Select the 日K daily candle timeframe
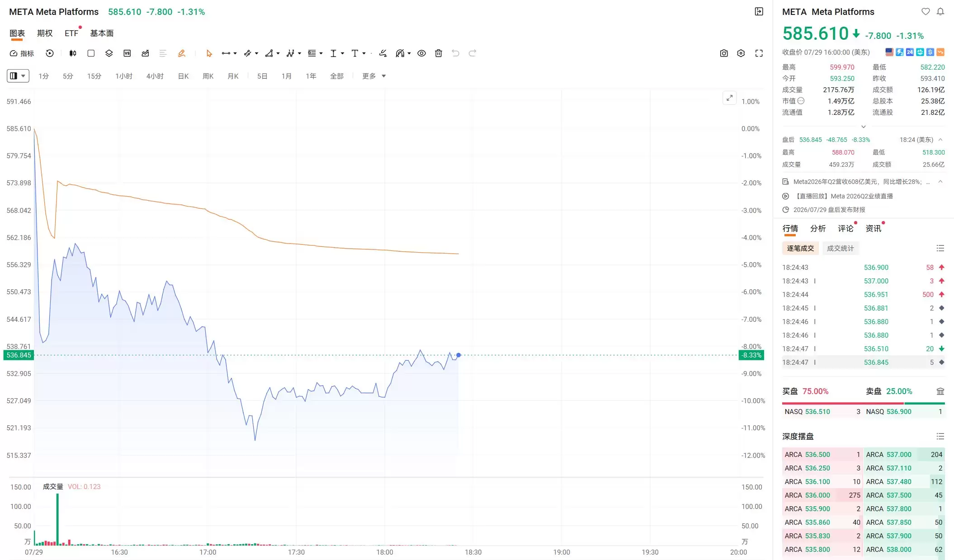 (x=183, y=76)
